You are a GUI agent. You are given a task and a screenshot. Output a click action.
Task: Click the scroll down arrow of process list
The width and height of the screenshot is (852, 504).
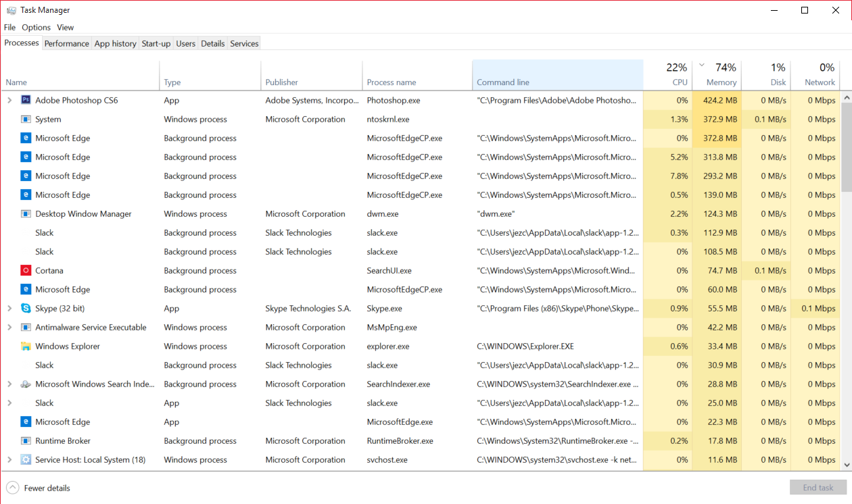(847, 465)
